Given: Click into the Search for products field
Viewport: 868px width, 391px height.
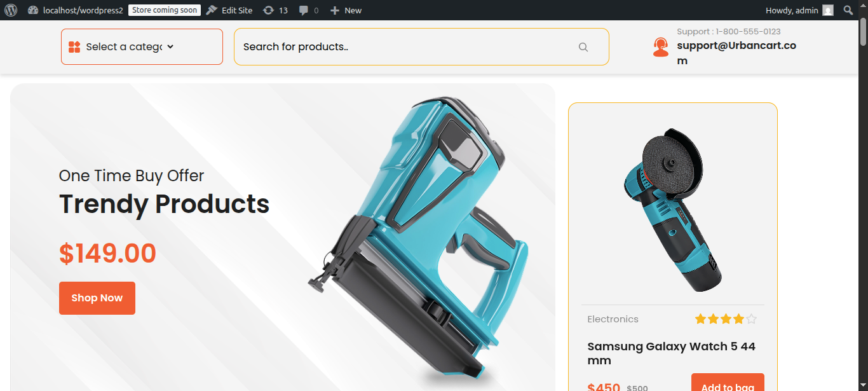Looking at the screenshot, I should tap(407, 46).
